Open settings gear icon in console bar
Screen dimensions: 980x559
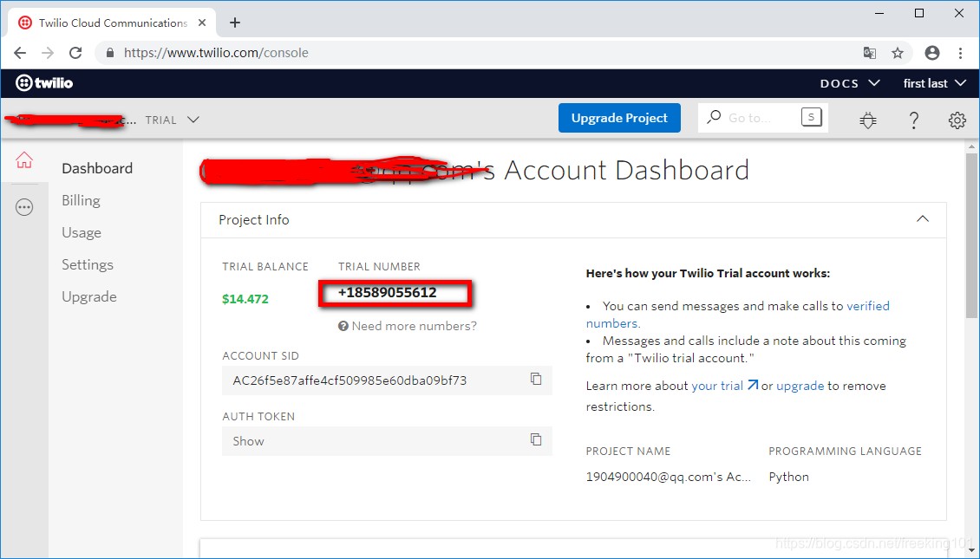(957, 120)
